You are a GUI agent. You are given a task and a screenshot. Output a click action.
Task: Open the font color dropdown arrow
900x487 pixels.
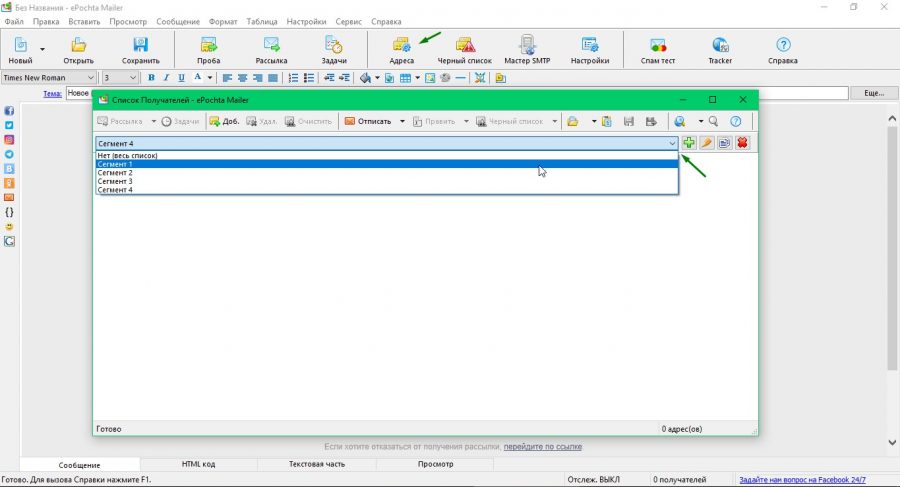coord(210,78)
